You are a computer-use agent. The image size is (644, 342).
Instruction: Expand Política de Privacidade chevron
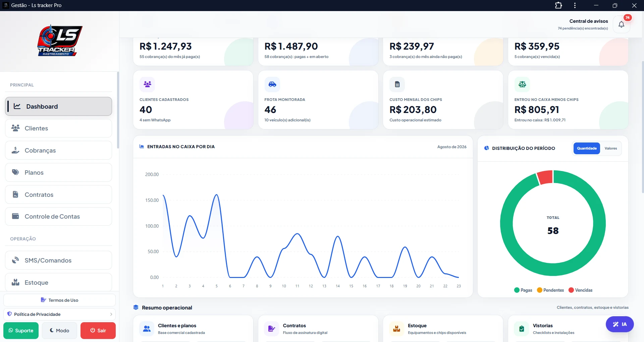coord(111,314)
